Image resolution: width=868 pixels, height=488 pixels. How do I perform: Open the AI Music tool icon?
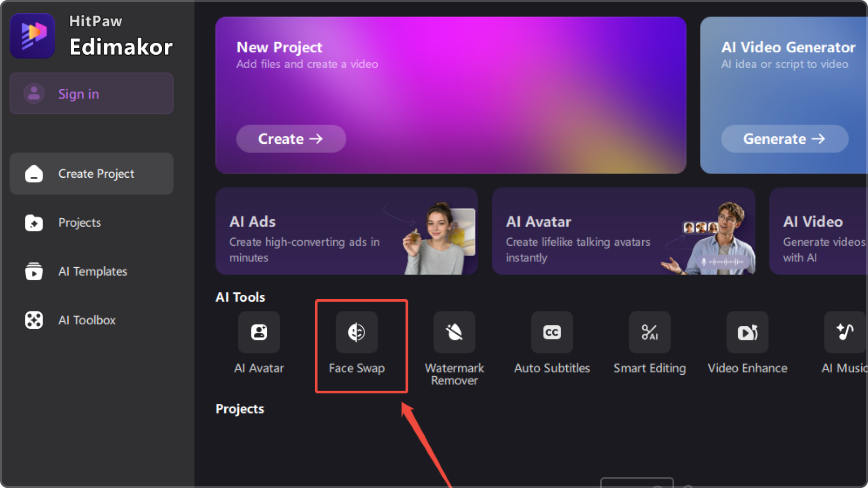pyautogui.click(x=845, y=332)
